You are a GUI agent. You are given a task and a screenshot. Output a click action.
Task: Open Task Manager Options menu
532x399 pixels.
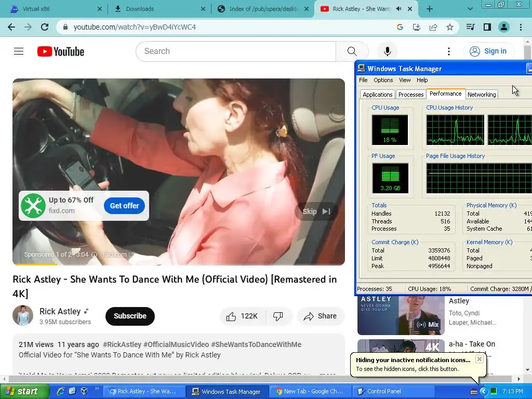coord(383,80)
